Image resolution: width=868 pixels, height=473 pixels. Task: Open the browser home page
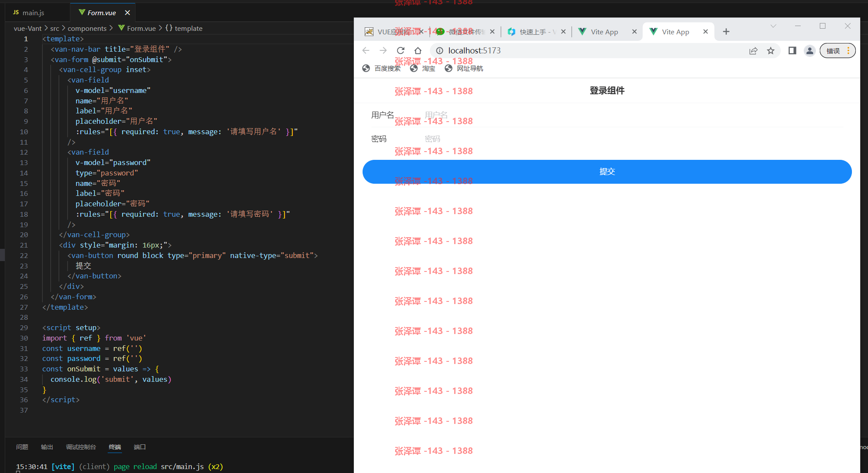click(418, 50)
